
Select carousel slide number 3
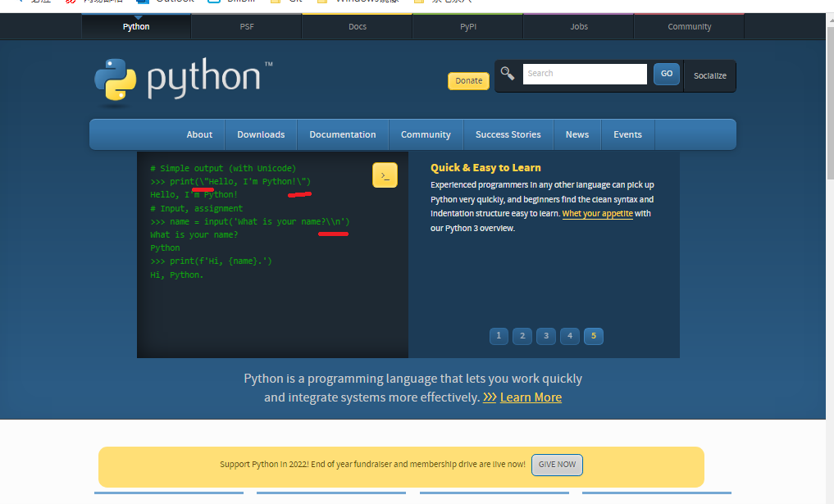[545, 335]
